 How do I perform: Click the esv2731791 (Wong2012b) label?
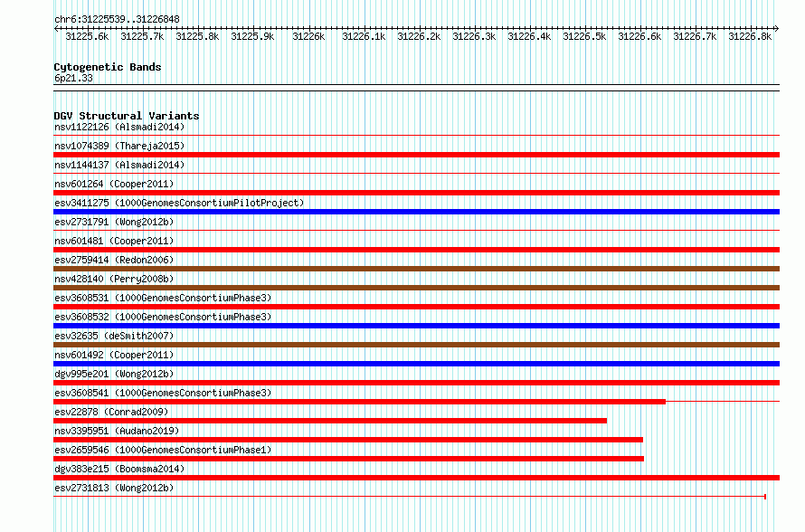pyautogui.click(x=114, y=222)
